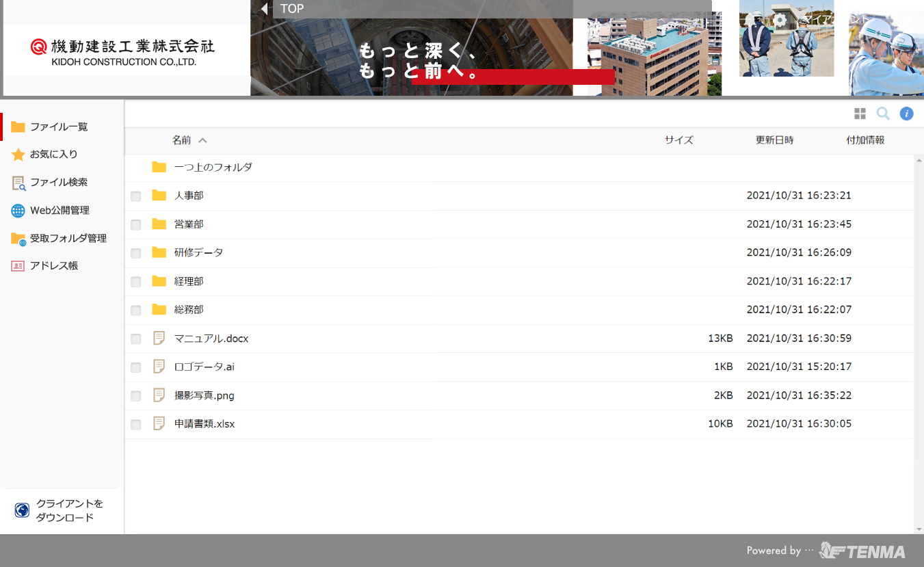
Task: Click the 人事部 folder icon
Action: (159, 196)
